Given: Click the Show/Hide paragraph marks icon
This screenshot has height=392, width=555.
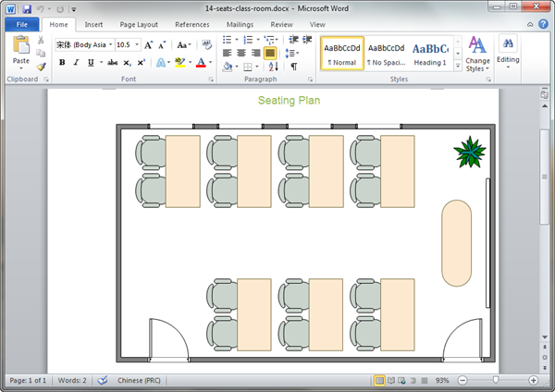Looking at the screenshot, I should [294, 67].
